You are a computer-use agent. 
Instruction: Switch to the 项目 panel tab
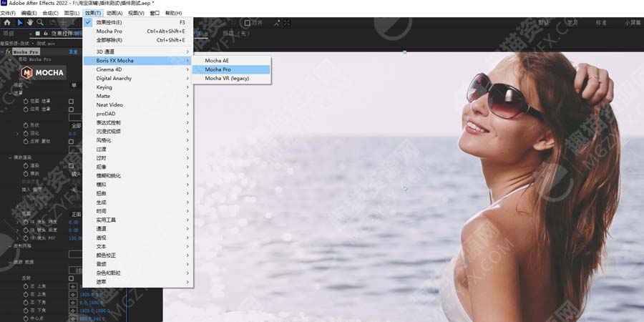(9, 34)
